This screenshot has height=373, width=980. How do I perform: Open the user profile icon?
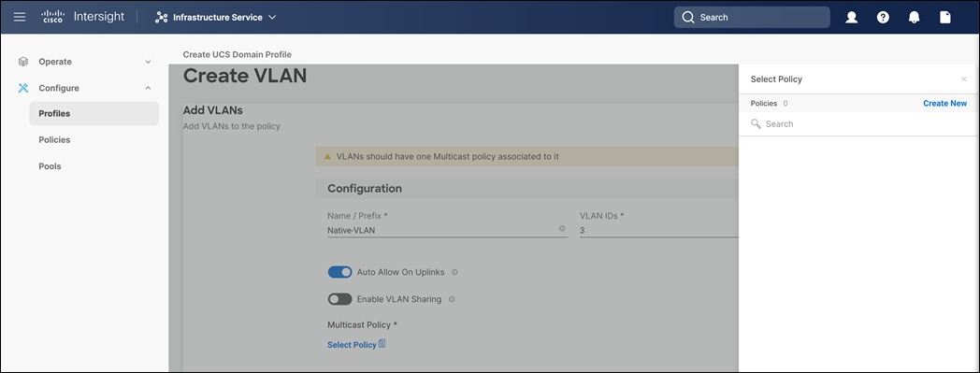851,18
